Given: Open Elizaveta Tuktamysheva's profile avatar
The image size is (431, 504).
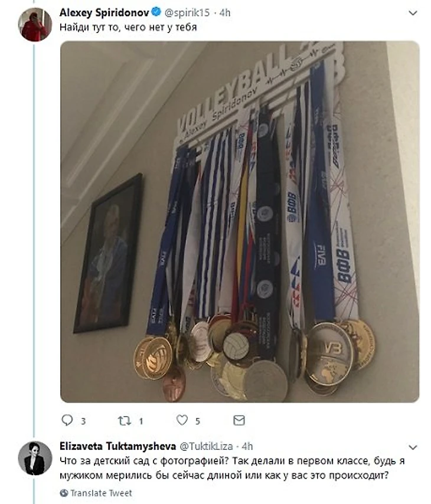Looking at the screenshot, I should (35, 459).
